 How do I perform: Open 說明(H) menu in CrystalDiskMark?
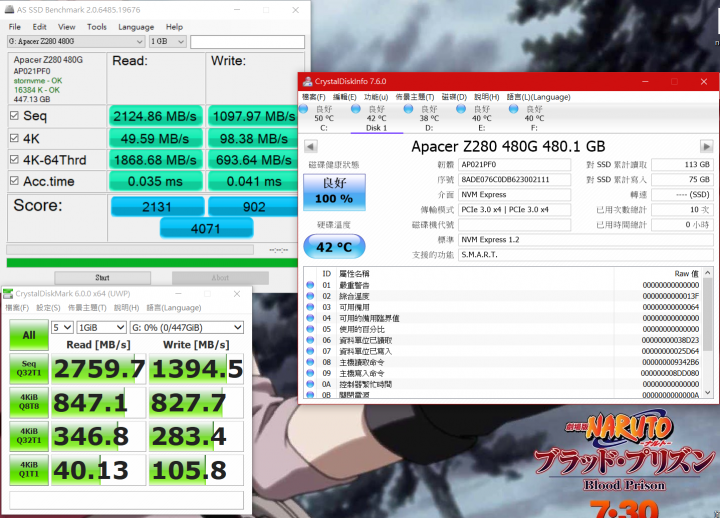click(x=126, y=308)
